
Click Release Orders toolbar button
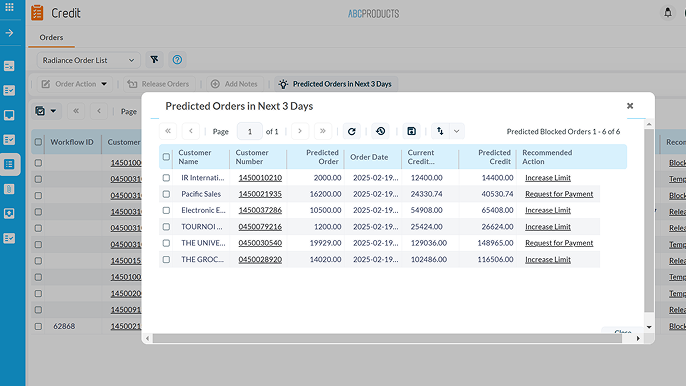pyautogui.click(x=160, y=84)
